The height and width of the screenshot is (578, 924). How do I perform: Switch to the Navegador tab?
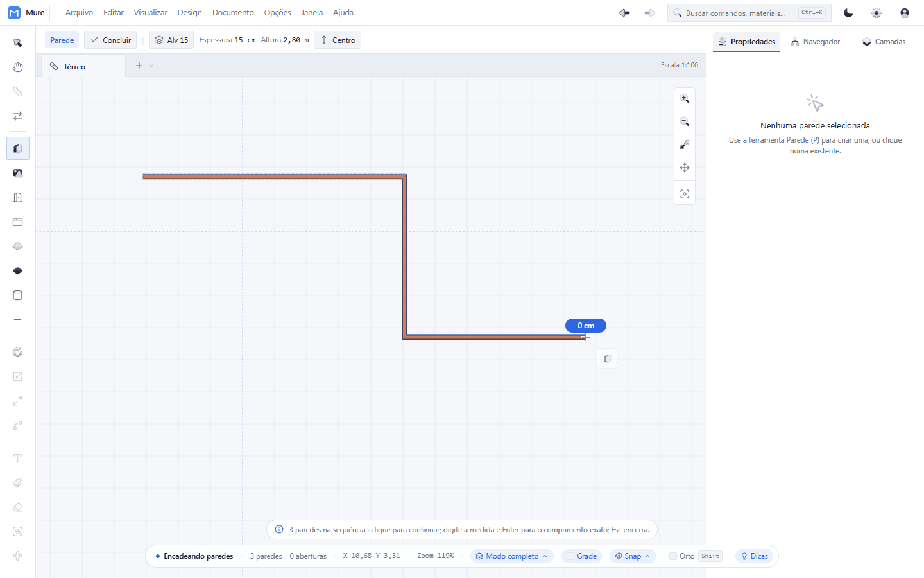pos(815,42)
